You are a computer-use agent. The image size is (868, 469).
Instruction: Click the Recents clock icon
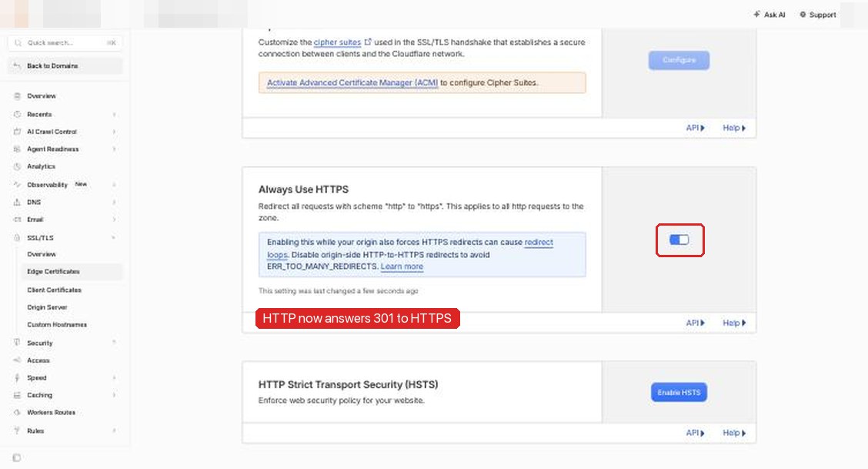pos(17,114)
